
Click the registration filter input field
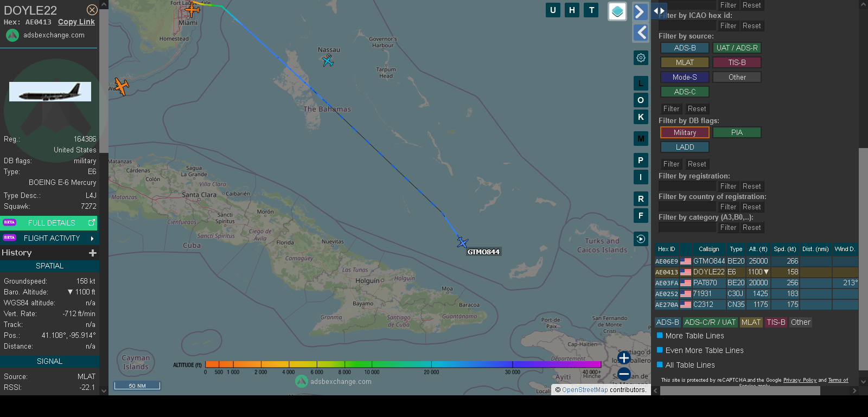[x=687, y=186]
